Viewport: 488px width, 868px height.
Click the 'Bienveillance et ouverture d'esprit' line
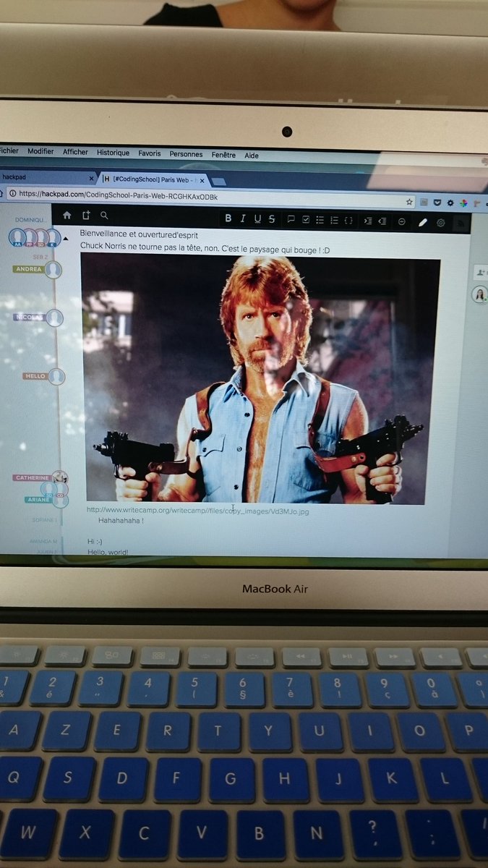coord(138,235)
